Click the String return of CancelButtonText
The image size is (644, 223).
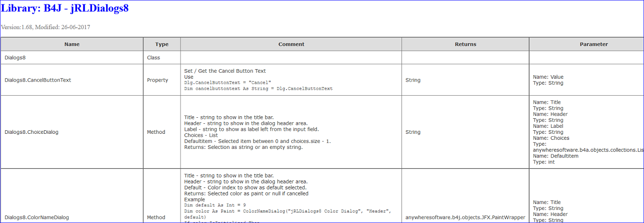[x=413, y=80]
